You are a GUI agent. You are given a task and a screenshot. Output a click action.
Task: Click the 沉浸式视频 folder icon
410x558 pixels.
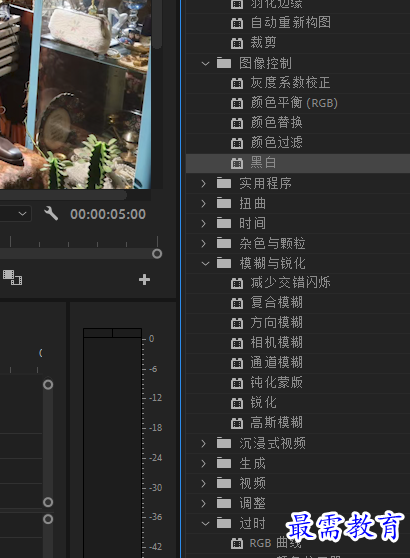tap(224, 443)
